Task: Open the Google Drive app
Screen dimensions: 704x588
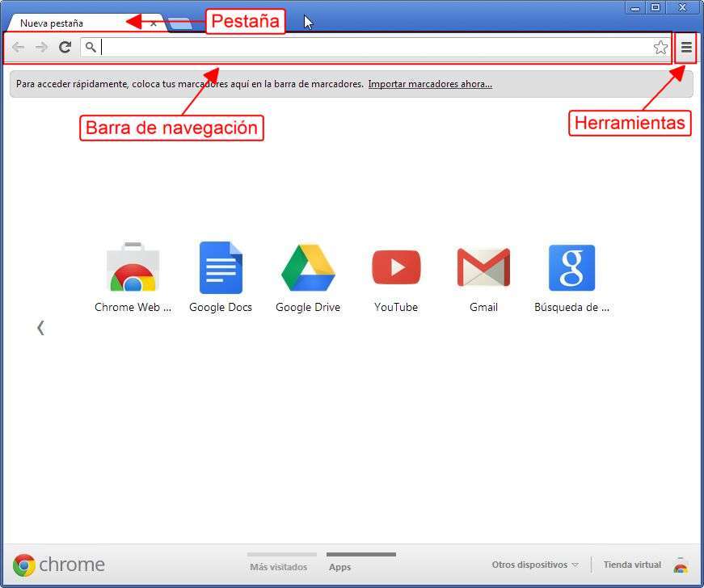Action: [x=308, y=277]
